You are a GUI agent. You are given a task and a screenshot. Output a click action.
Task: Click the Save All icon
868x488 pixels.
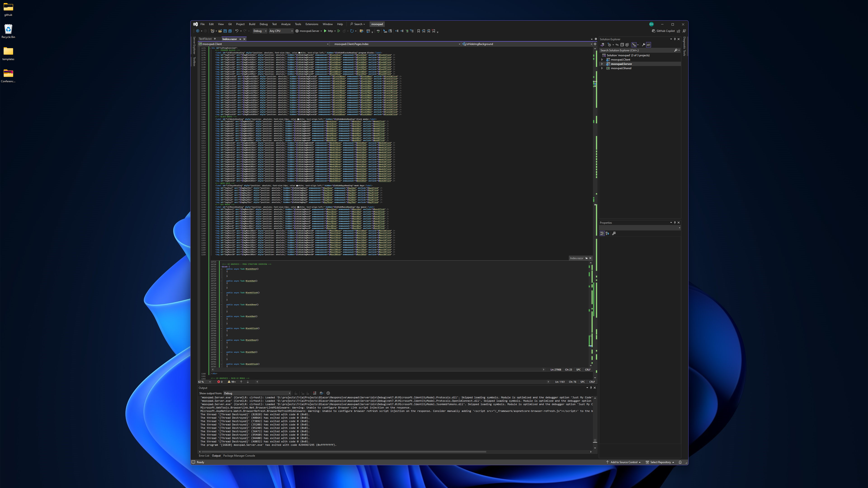point(230,31)
